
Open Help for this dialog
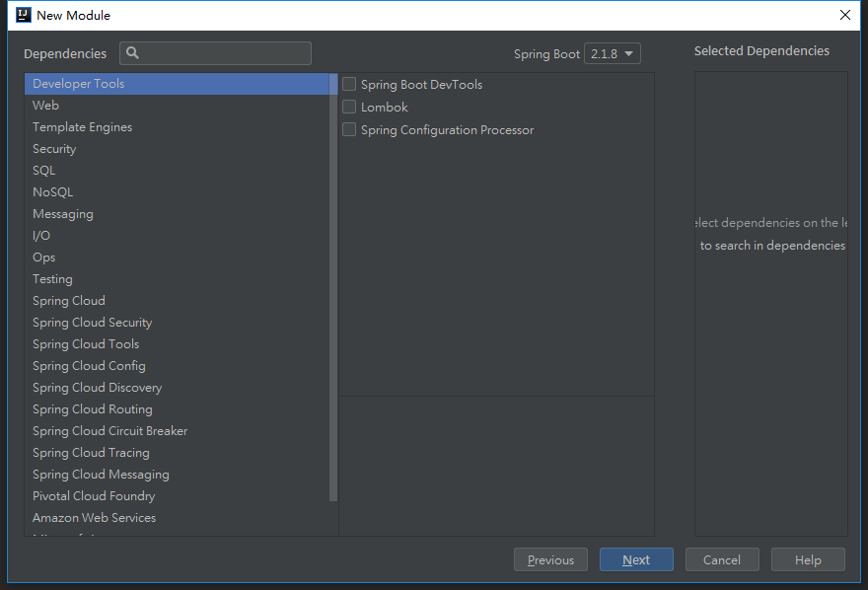click(808, 560)
